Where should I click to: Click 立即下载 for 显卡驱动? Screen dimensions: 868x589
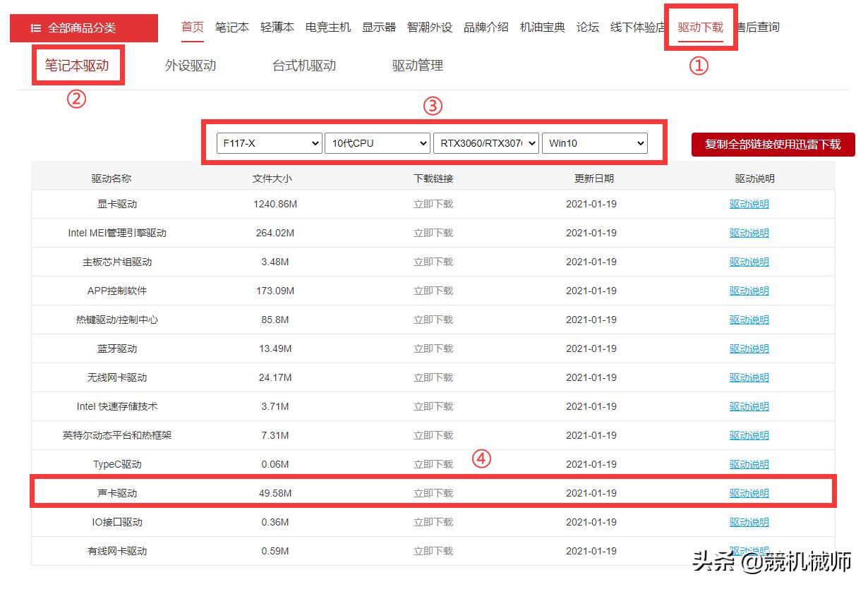[x=433, y=203]
